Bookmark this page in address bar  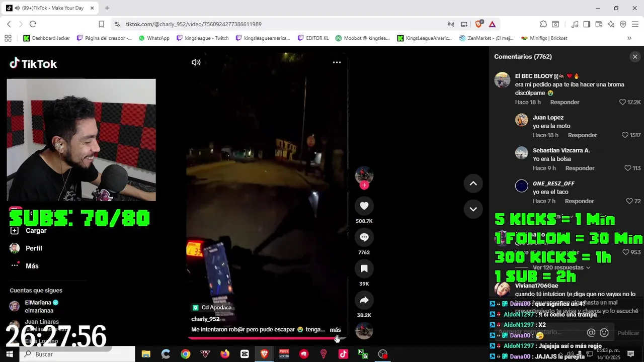[101, 24]
